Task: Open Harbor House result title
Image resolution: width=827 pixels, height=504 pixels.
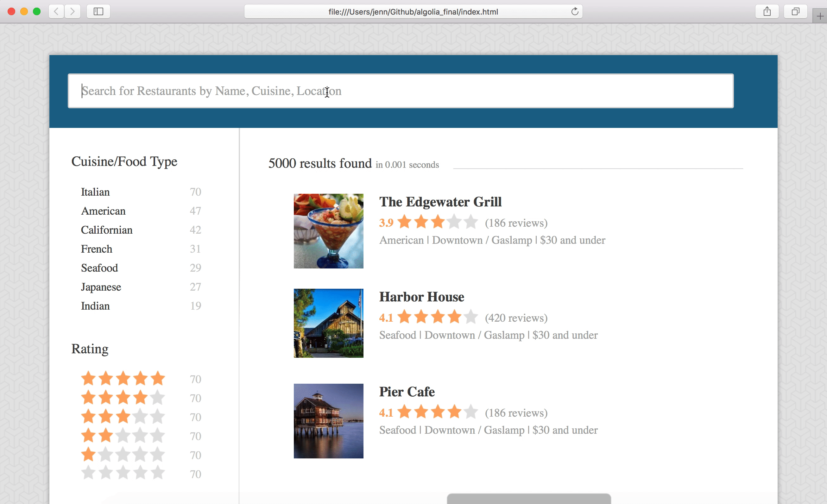Action: tap(421, 297)
